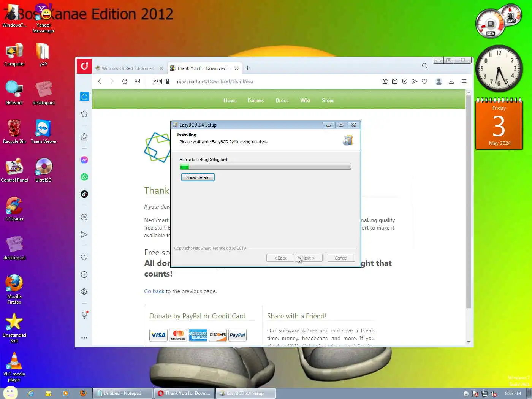Toggle the VPN badge in address bar

(x=157, y=81)
